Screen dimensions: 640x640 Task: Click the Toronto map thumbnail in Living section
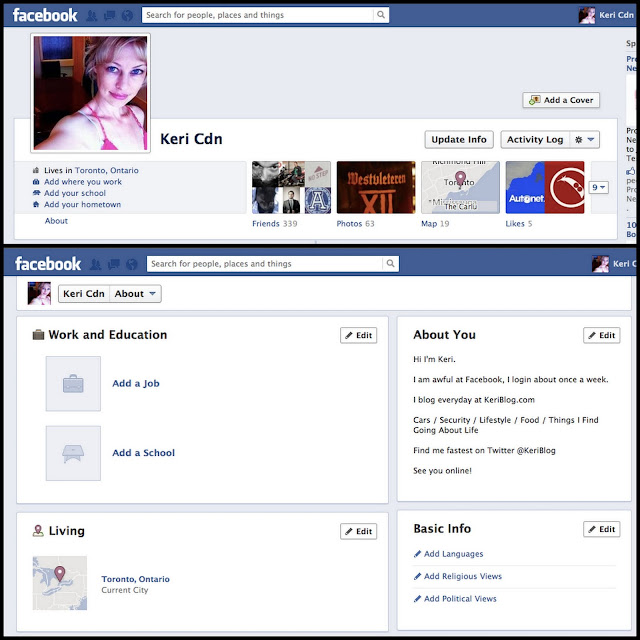coord(60,583)
